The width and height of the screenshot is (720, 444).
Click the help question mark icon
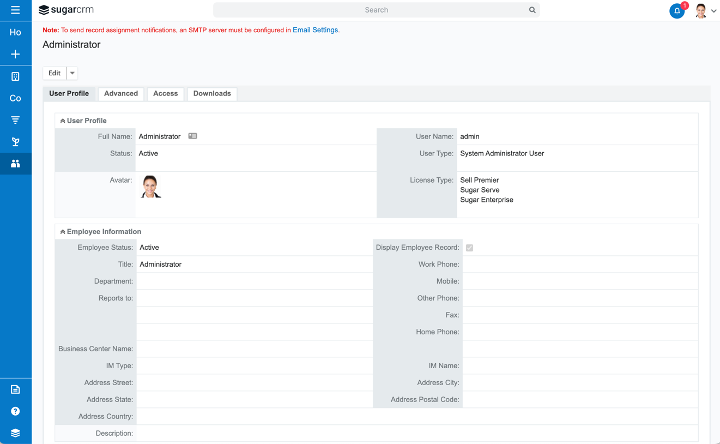pos(15,411)
